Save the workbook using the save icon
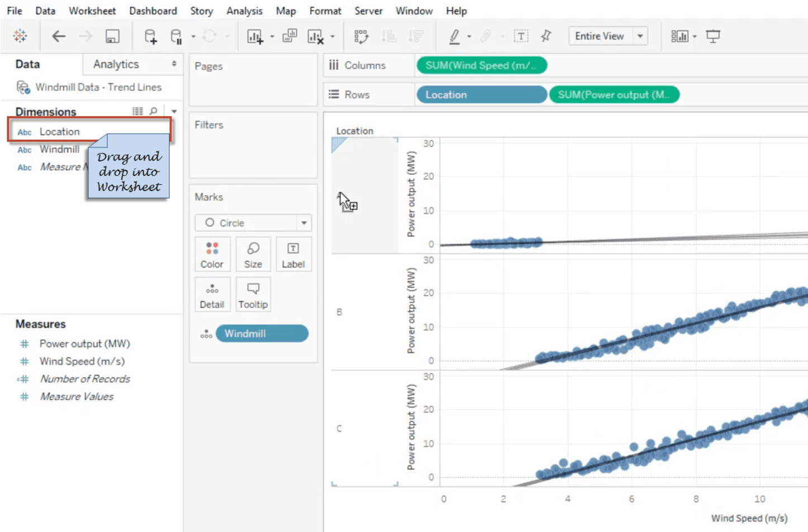Screen dimensions: 808x532 coord(111,36)
